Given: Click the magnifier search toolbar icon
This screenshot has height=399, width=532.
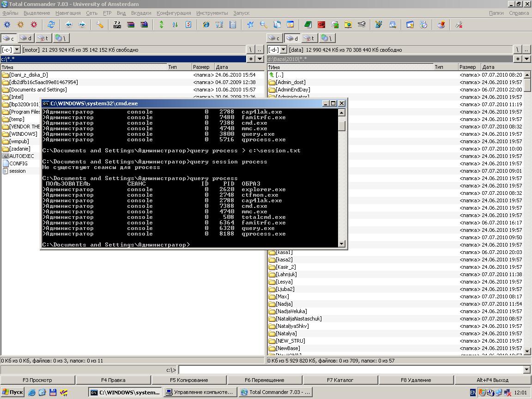Looking at the screenshot, I should [x=264, y=24].
